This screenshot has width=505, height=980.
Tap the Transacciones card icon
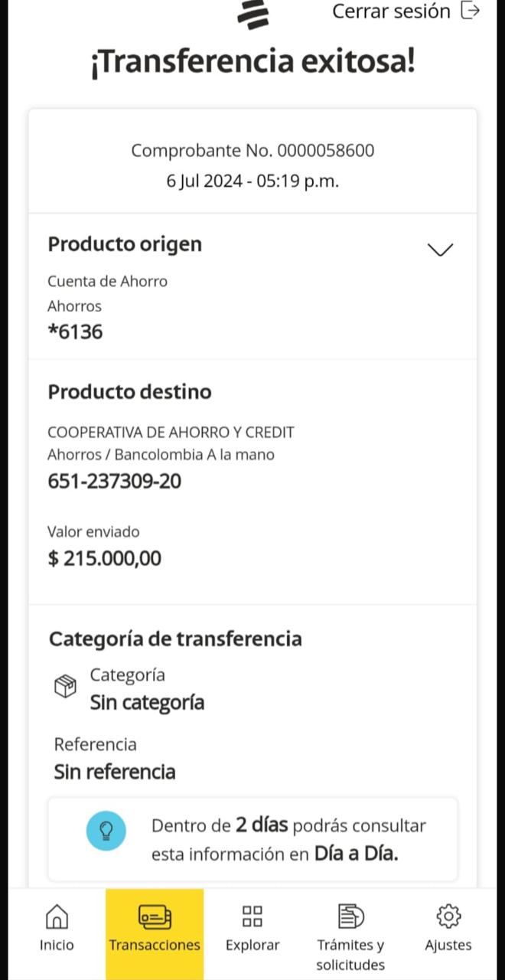click(155, 916)
